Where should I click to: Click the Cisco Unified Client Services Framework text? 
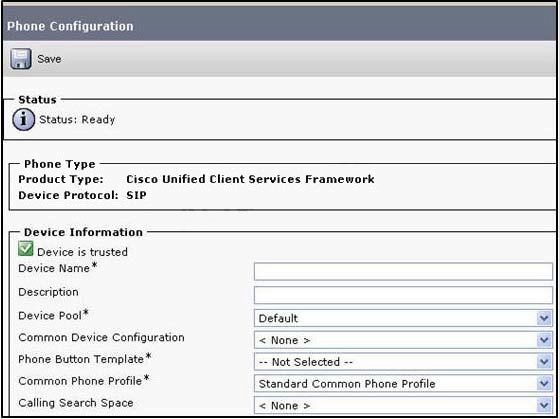[x=250, y=179]
